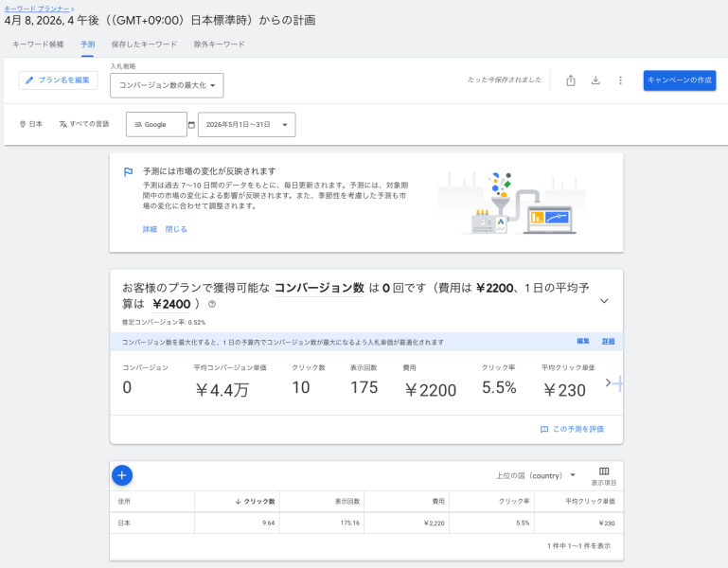
Task: Expand the 上位の国 (country) dropdown
Action: click(x=536, y=475)
